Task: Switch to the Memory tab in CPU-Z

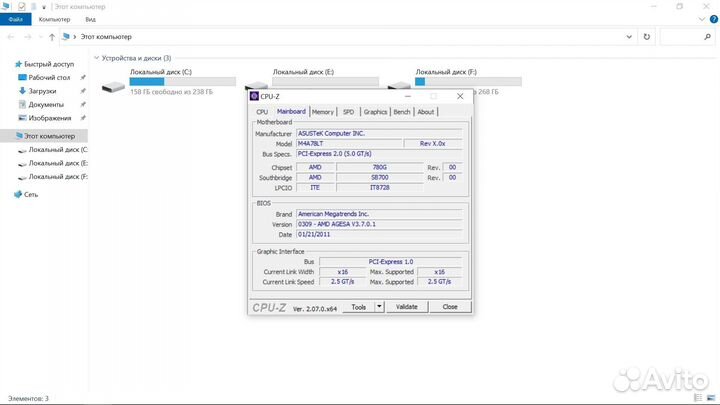Action: [323, 112]
